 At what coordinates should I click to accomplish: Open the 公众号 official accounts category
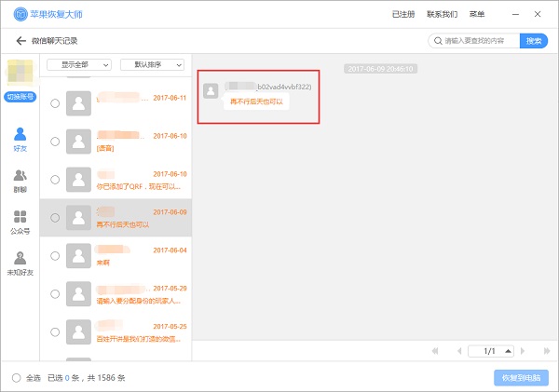(x=20, y=223)
